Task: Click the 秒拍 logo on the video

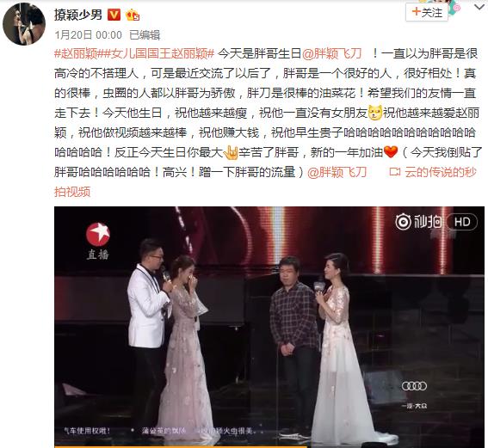Action: (418, 222)
